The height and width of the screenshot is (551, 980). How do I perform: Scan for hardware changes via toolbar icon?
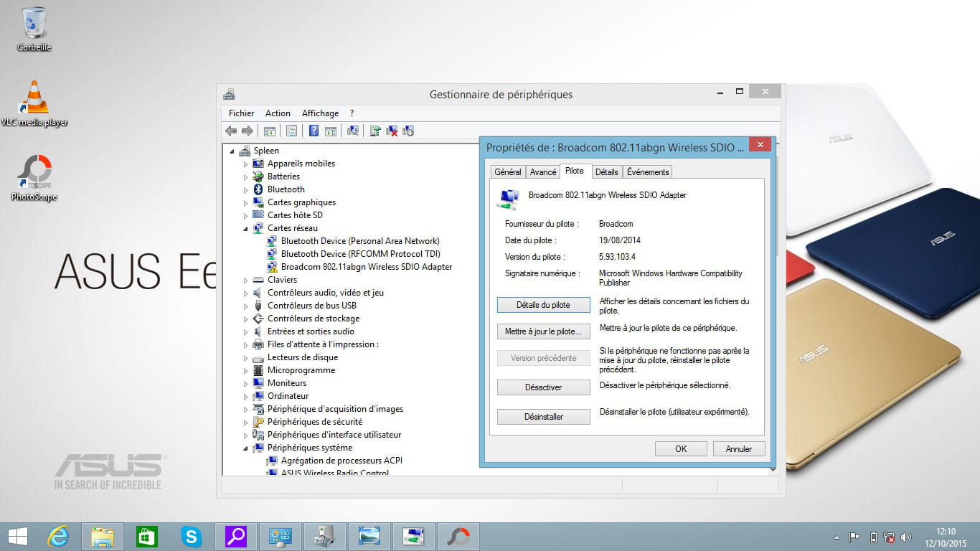point(352,131)
